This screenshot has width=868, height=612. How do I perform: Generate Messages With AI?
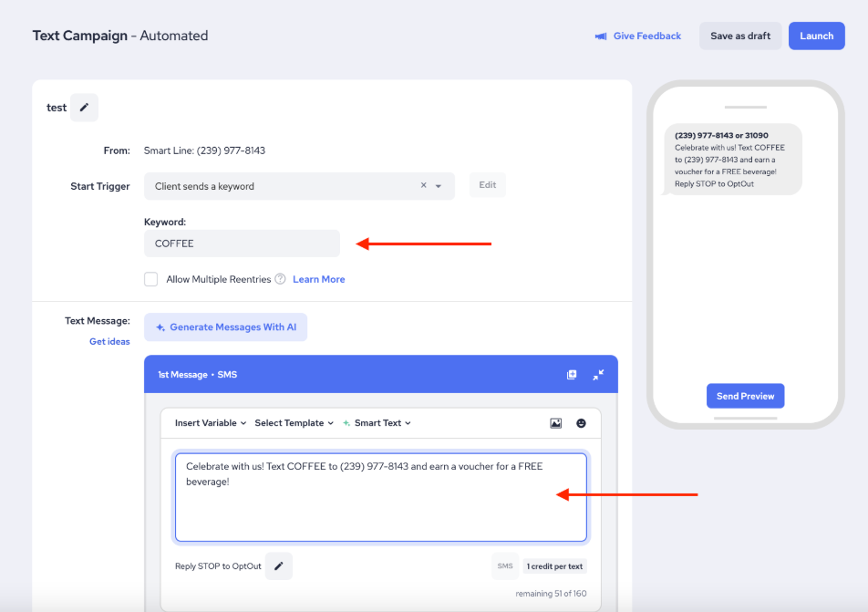[225, 327]
